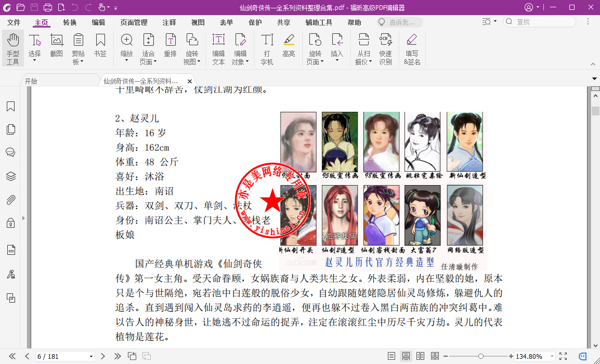Open From Scanner (从扫描仪)

[x=363, y=48]
